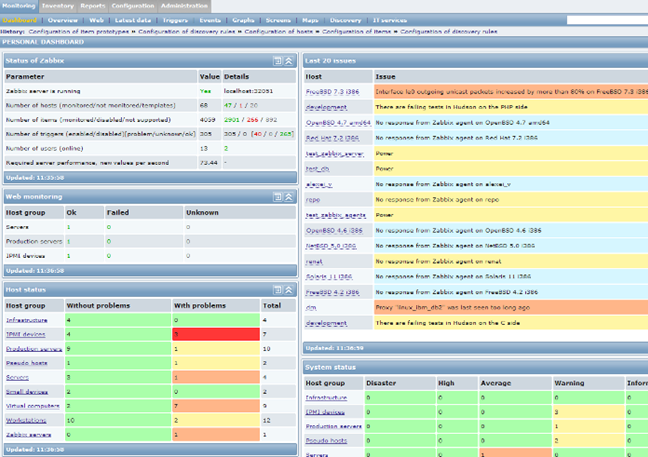Open the alexei_v host link
The image size is (648, 457).
point(319,184)
